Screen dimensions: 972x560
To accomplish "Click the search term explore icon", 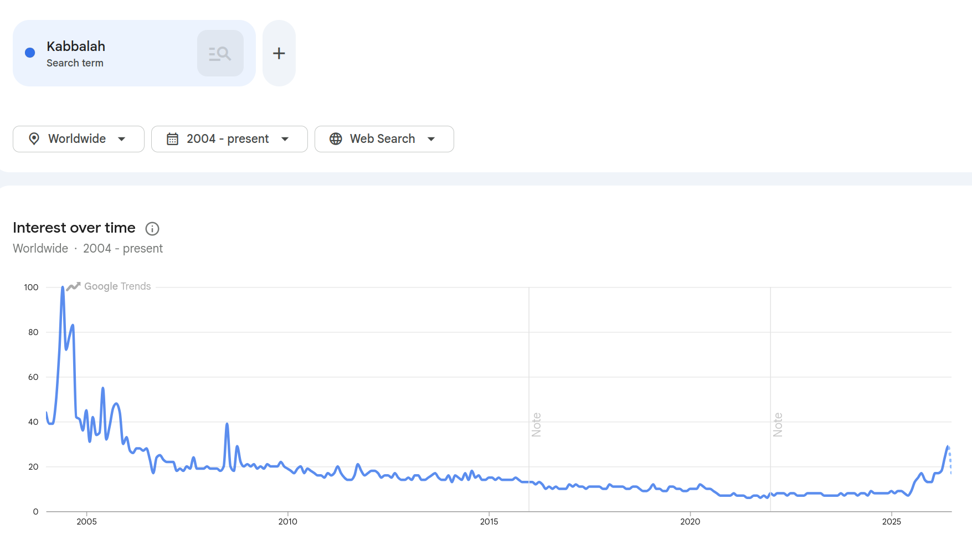I will pos(220,53).
